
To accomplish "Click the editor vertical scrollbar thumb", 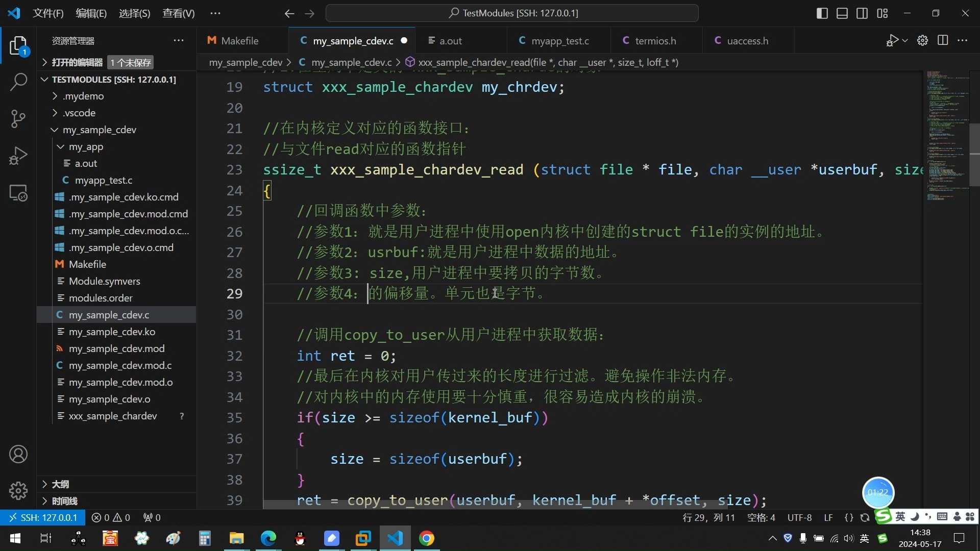I will pyautogui.click(x=974, y=155).
